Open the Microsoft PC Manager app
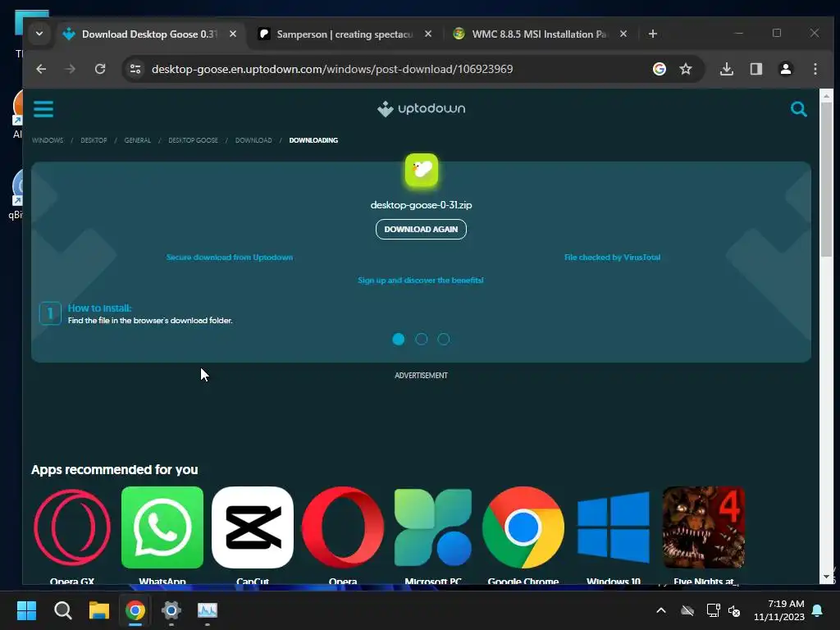 (x=433, y=527)
